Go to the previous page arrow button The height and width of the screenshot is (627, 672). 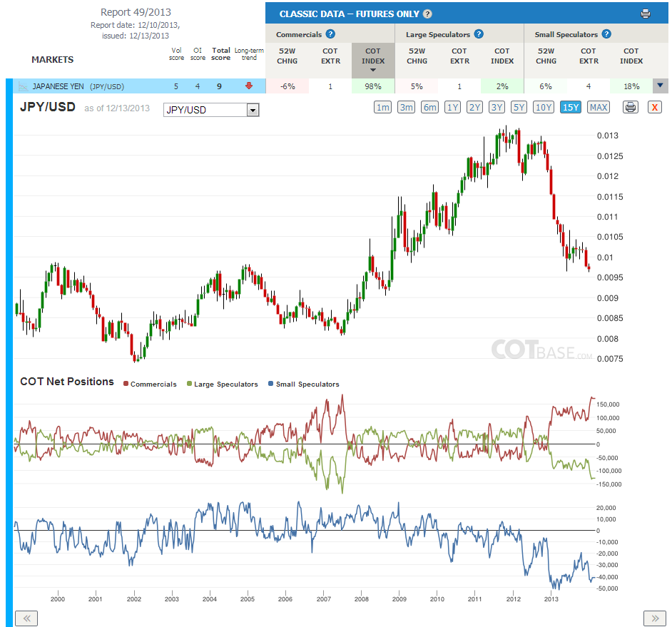(x=26, y=618)
